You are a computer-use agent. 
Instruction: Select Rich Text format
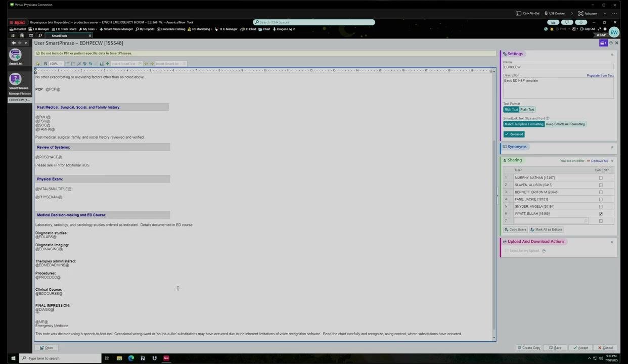tap(511, 110)
